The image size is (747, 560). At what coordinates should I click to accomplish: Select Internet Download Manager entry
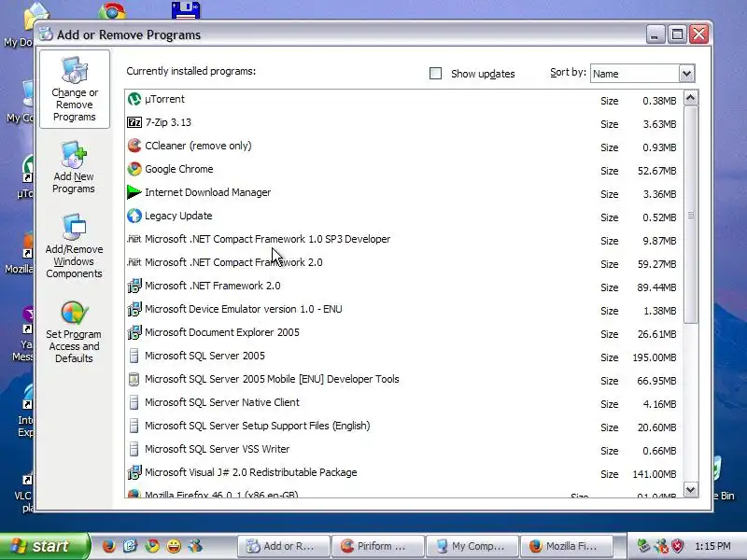tap(207, 192)
